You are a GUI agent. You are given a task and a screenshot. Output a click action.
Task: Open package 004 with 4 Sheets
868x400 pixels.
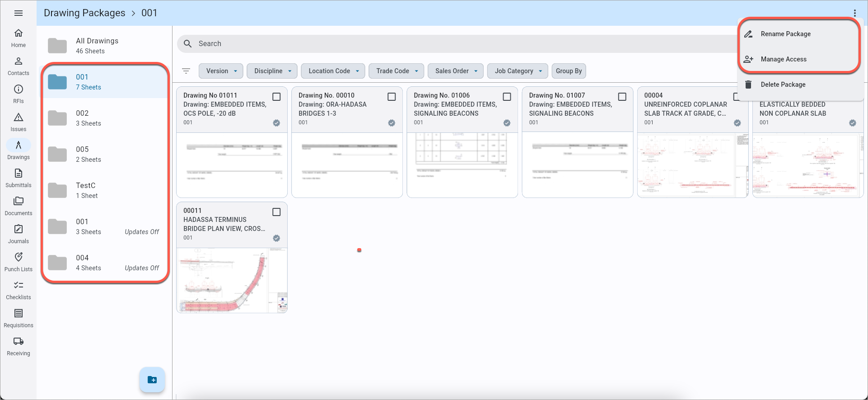click(x=105, y=263)
